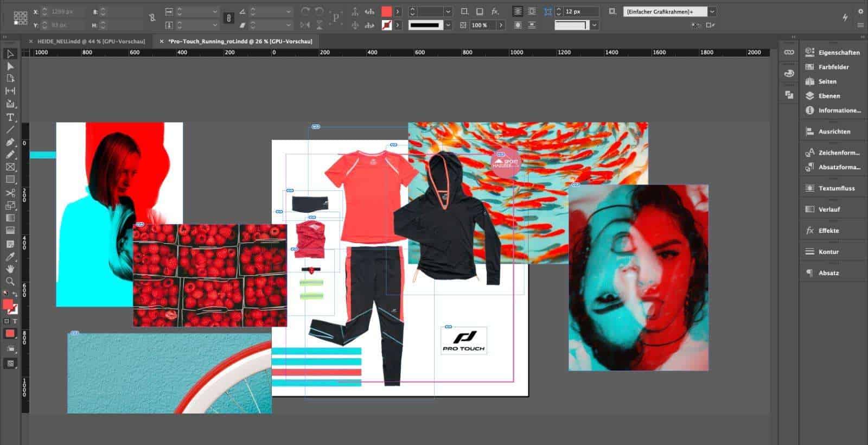The image size is (868, 445).
Task: Enable no text wrap option
Action: 518,11
